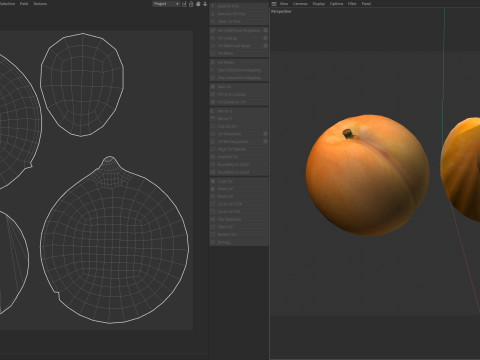Run UV Weld and Relax
The width and height of the screenshot is (480, 360).
[236, 46]
